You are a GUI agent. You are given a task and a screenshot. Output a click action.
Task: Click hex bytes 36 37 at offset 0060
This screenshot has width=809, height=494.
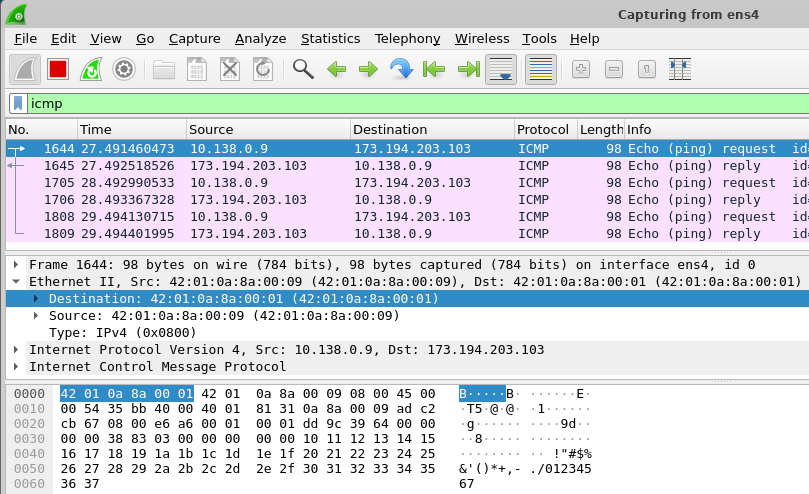[x=79, y=484]
